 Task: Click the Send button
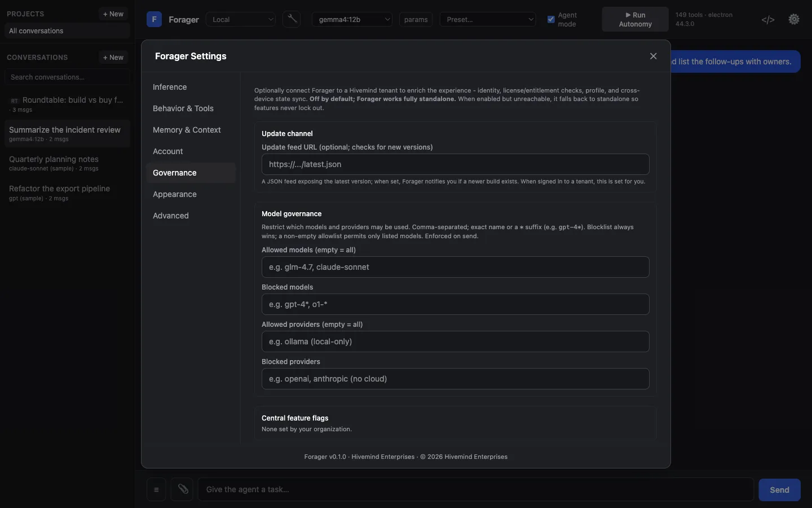[x=779, y=489]
